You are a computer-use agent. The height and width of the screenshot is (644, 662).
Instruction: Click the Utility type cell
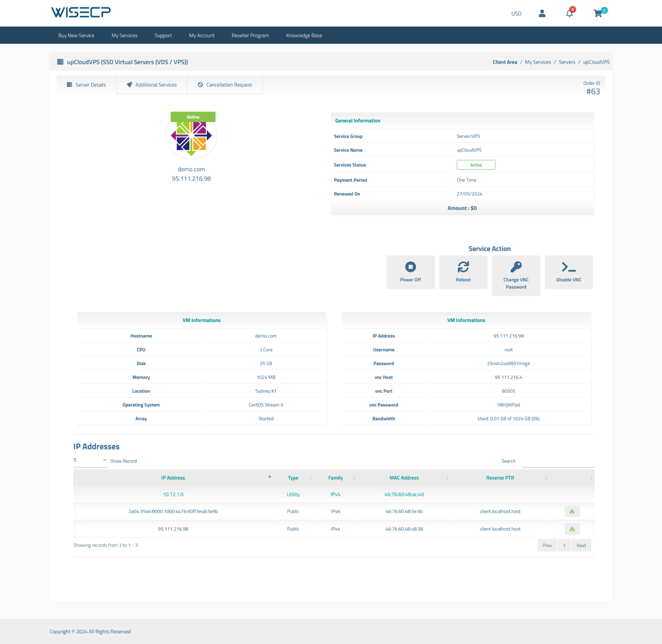click(293, 495)
